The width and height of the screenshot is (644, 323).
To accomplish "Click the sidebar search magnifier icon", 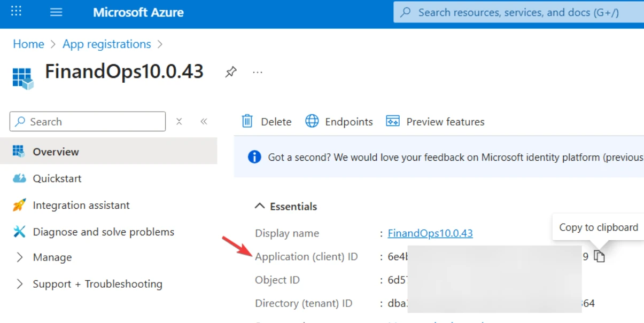I will tap(20, 122).
